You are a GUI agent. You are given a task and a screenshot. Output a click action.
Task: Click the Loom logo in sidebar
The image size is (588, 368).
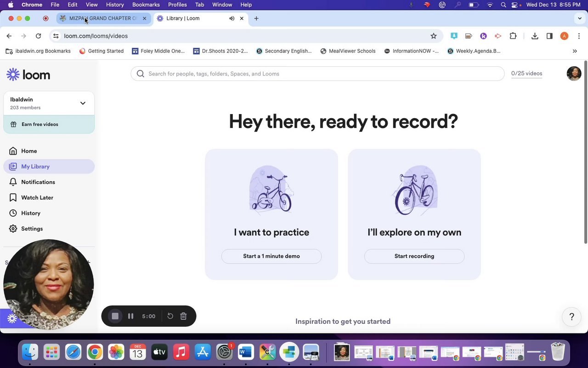point(28,75)
